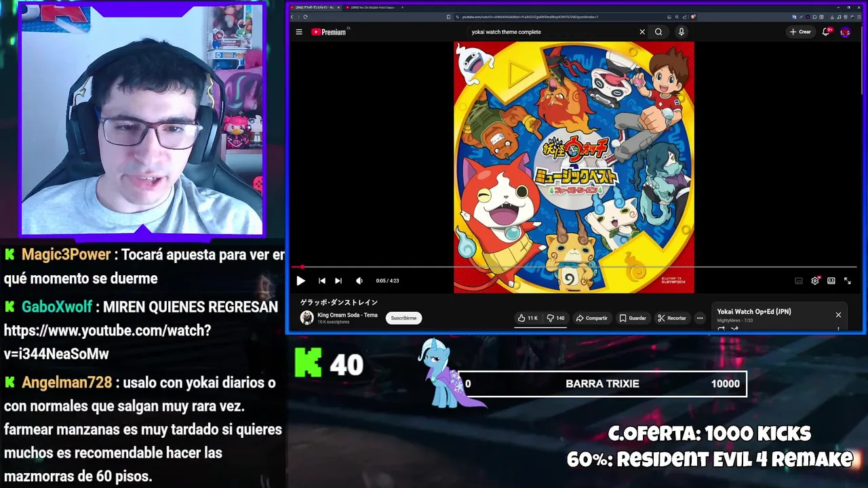Viewport: 868px width, 488px height.
Task: Open the Crear upload menu
Action: pos(800,32)
